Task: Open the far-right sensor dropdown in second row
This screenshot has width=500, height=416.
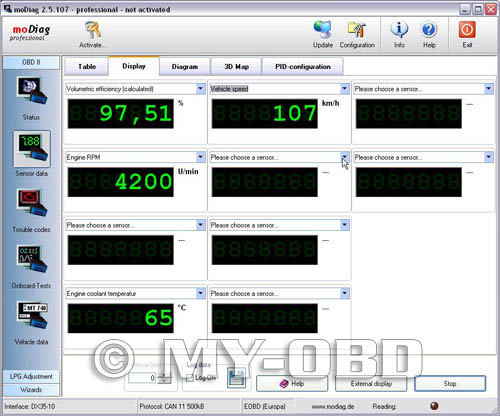Action: point(489,157)
